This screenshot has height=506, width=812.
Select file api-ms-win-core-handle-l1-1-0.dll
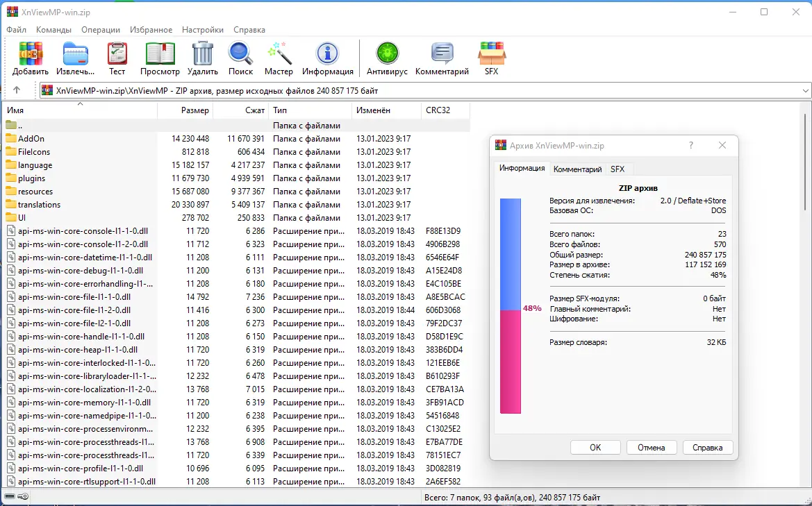81,337
